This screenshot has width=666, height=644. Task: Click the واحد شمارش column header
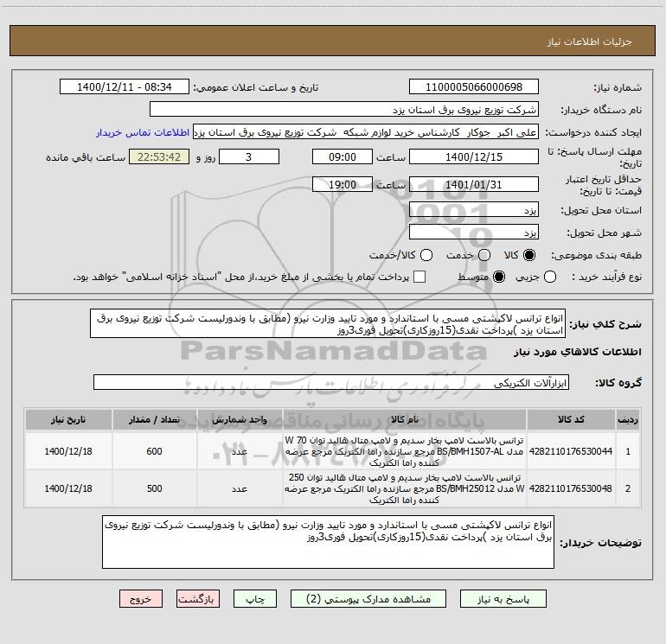(x=240, y=419)
